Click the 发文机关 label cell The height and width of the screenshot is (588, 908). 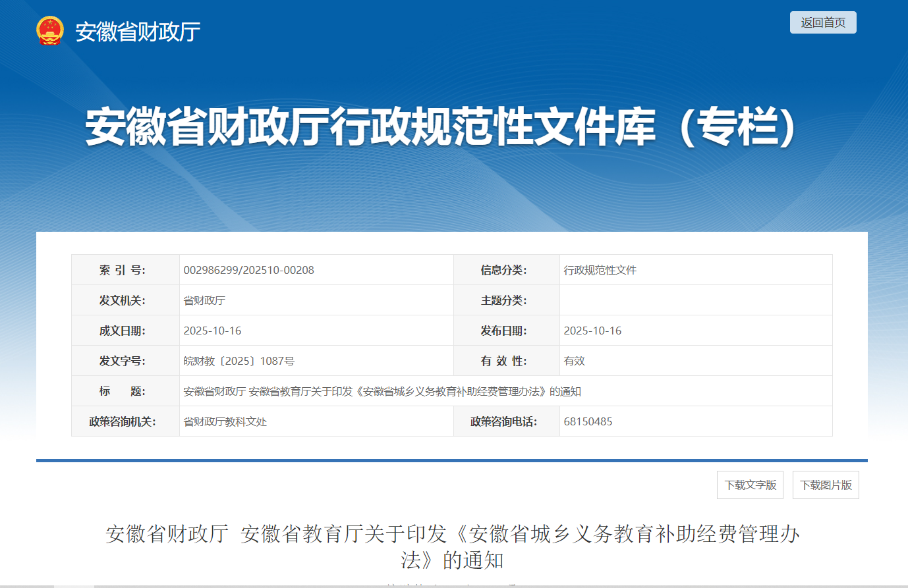[125, 300]
